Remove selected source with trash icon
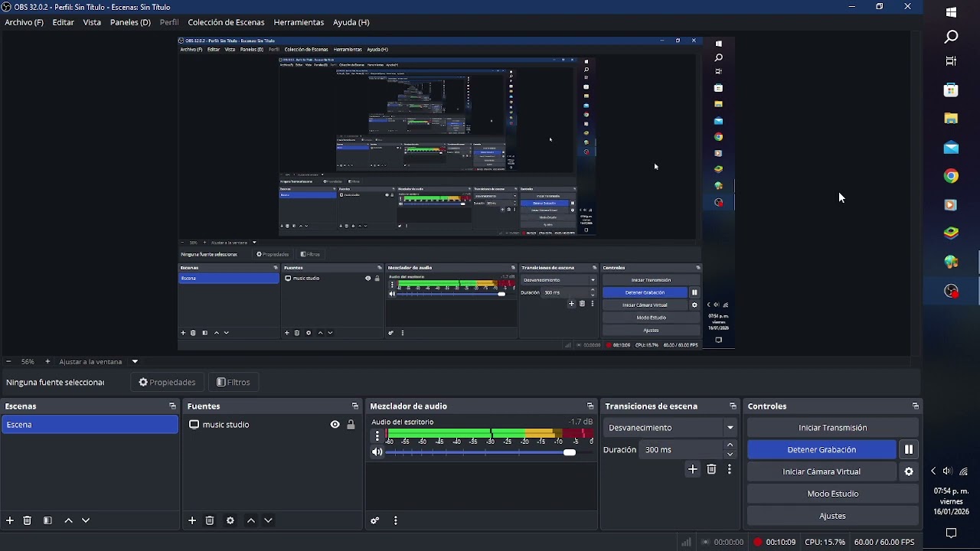 pyautogui.click(x=210, y=520)
